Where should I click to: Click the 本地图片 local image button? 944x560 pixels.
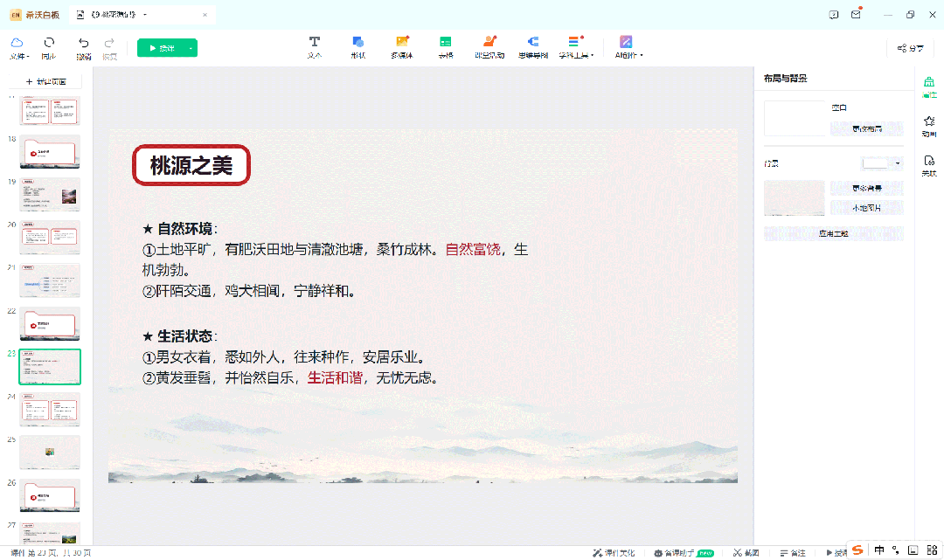866,208
